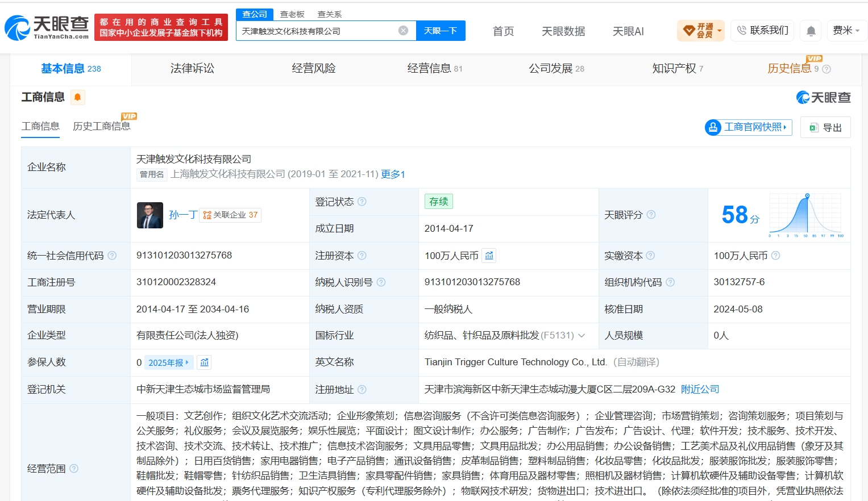Screen dimensions: 868x501
Task: Click help icon next to 经营范围
Action: tap(74, 469)
